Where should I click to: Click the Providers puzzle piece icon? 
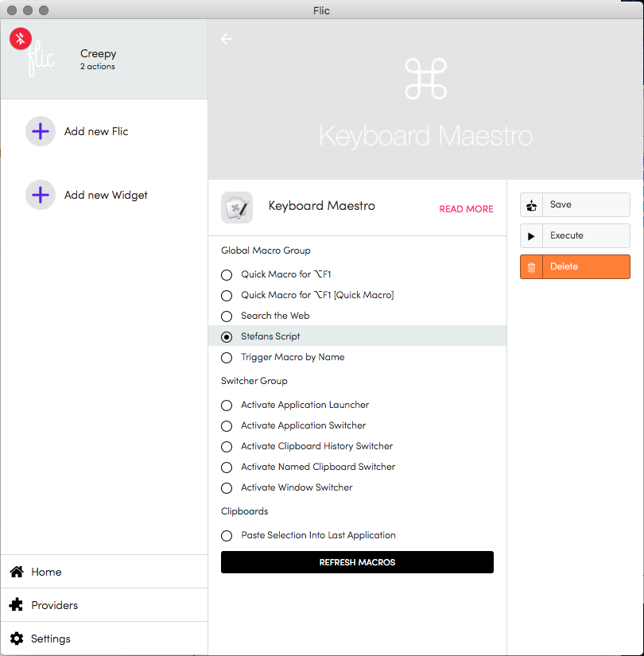[x=17, y=605]
